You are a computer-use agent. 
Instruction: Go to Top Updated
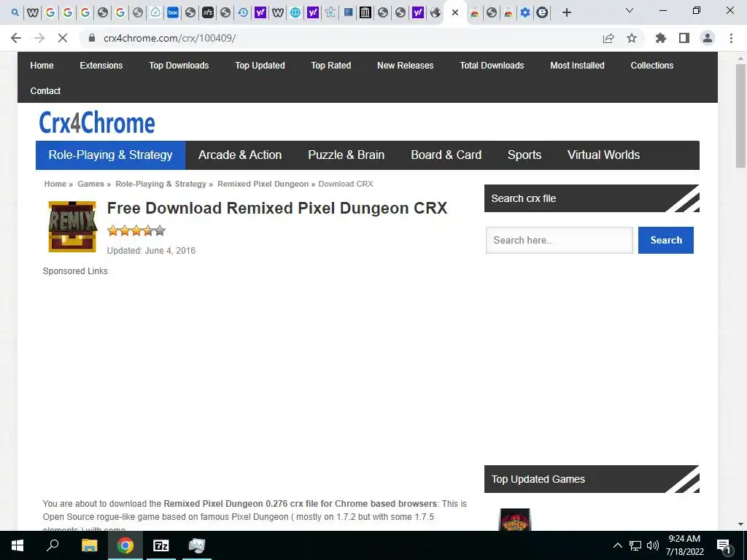click(x=260, y=65)
